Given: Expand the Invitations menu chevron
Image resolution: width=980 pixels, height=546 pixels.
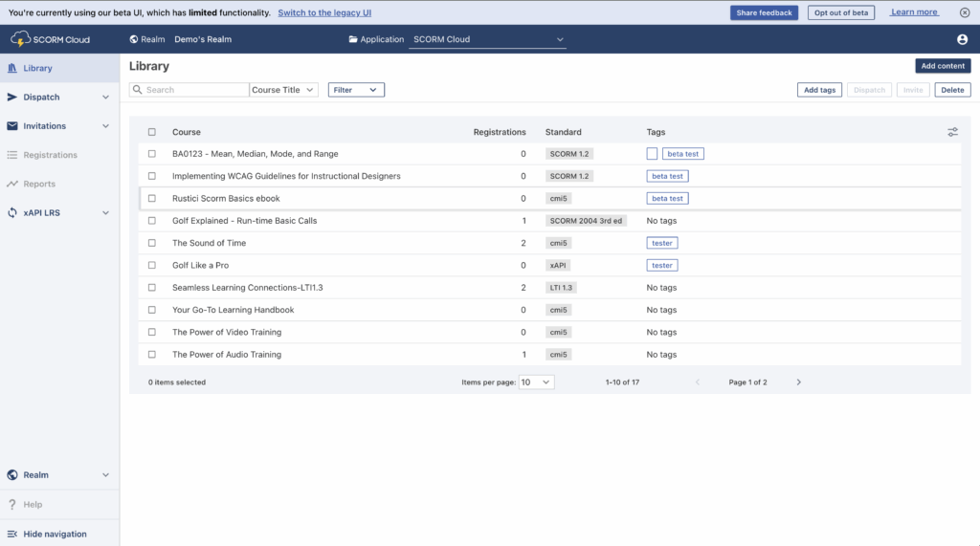Looking at the screenshot, I should click(x=105, y=126).
